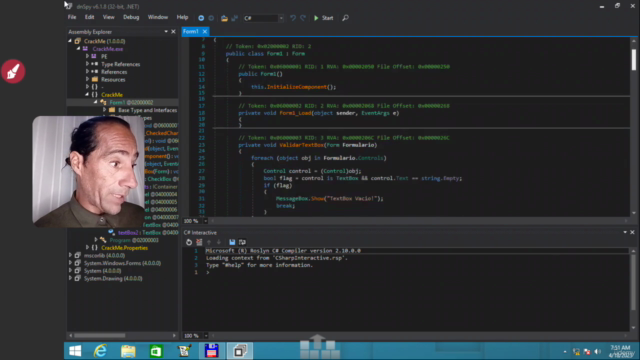Expand the Resources node
This screenshot has width=640, height=360.
tap(87, 79)
